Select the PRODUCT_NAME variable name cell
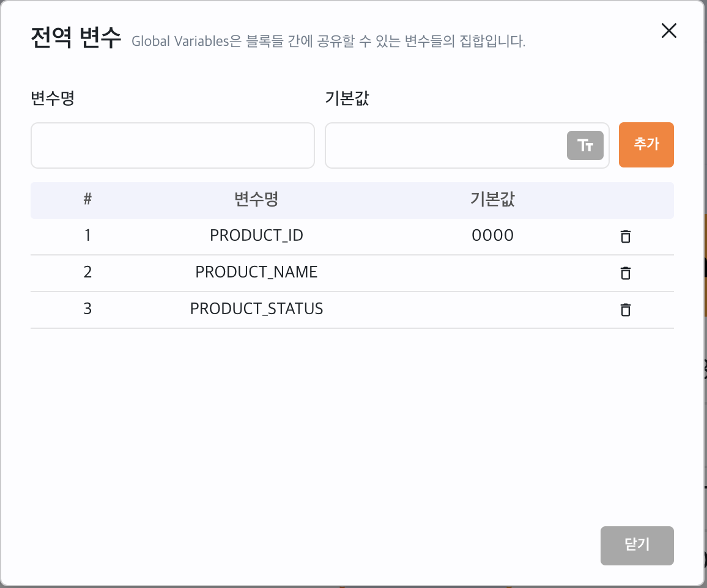The width and height of the screenshot is (707, 588). pos(256,272)
